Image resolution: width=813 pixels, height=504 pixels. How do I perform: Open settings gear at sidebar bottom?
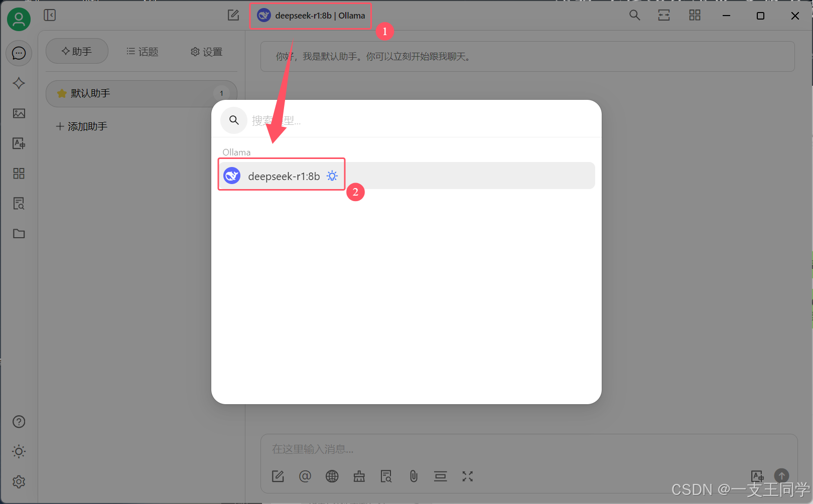pos(19,482)
